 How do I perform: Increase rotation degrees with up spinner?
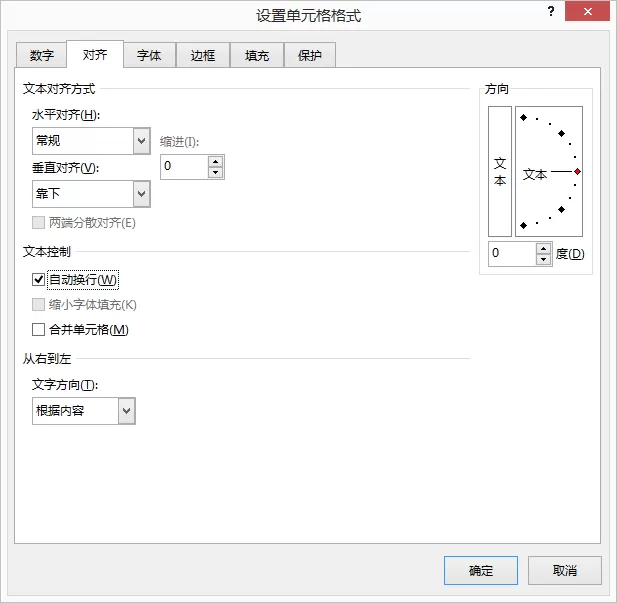(543, 248)
